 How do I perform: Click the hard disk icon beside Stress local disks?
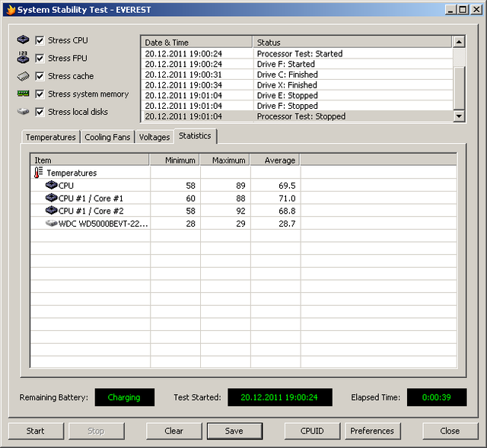tap(23, 112)
